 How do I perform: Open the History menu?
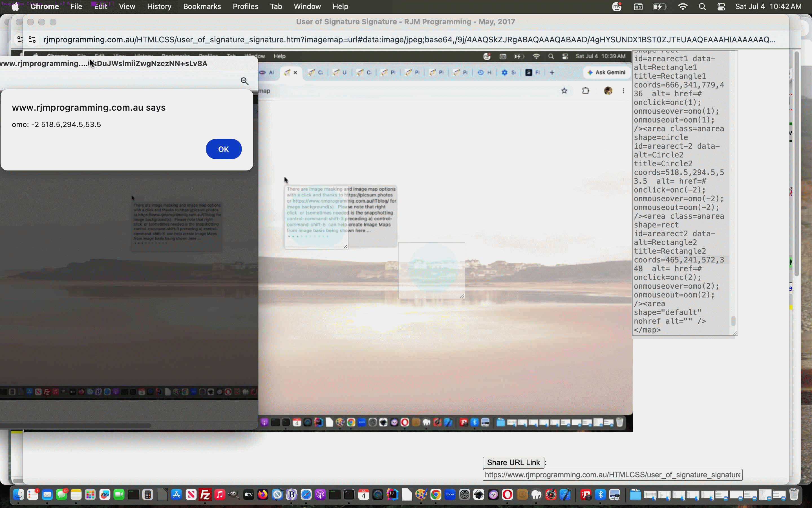(159, 6)
